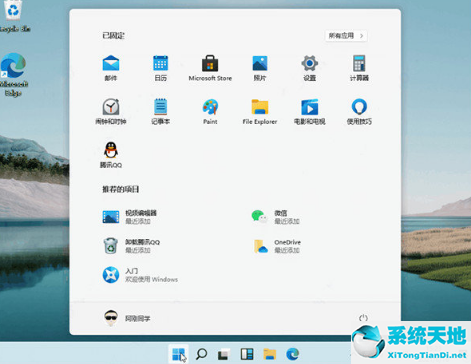Open Notepad (记事本)
The width and height of the screenshot is (471, 364).
(x=160, y=111)
